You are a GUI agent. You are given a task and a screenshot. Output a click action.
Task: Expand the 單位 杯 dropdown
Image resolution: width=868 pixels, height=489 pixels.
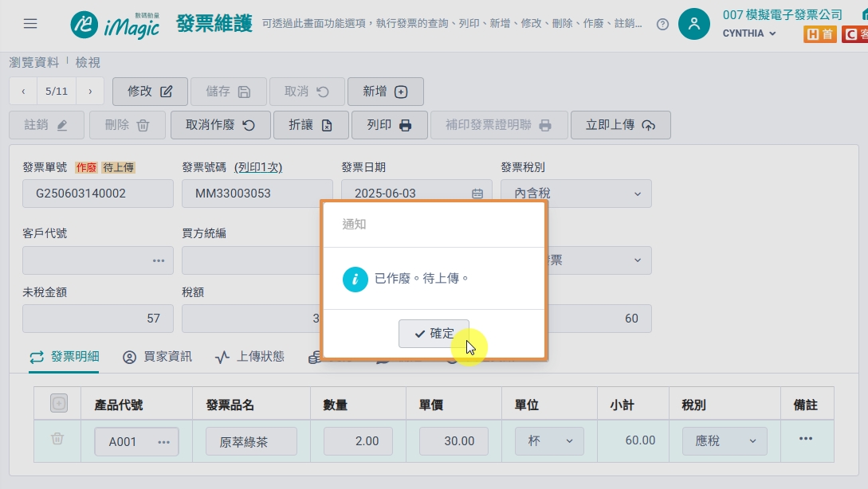[x=549, y=441]
